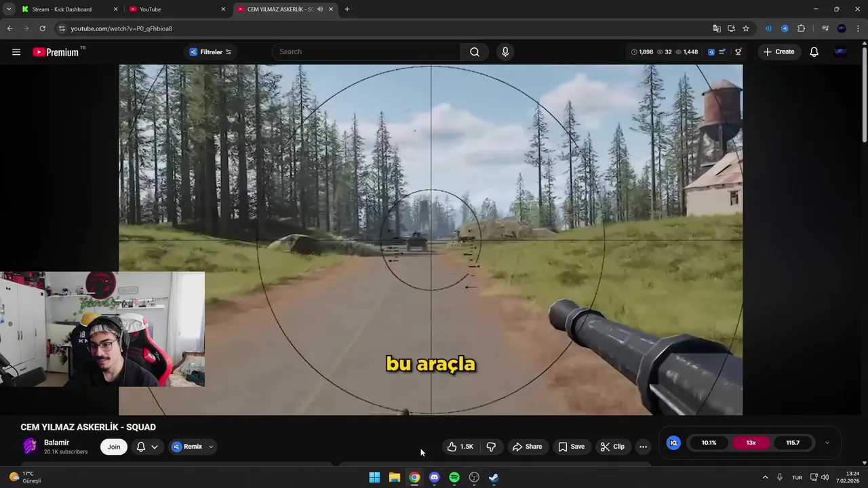This screenshot has width=868, height=488.
Task: Click the 115.7 vidIQ stat
Action: click(x=793, y=443)
